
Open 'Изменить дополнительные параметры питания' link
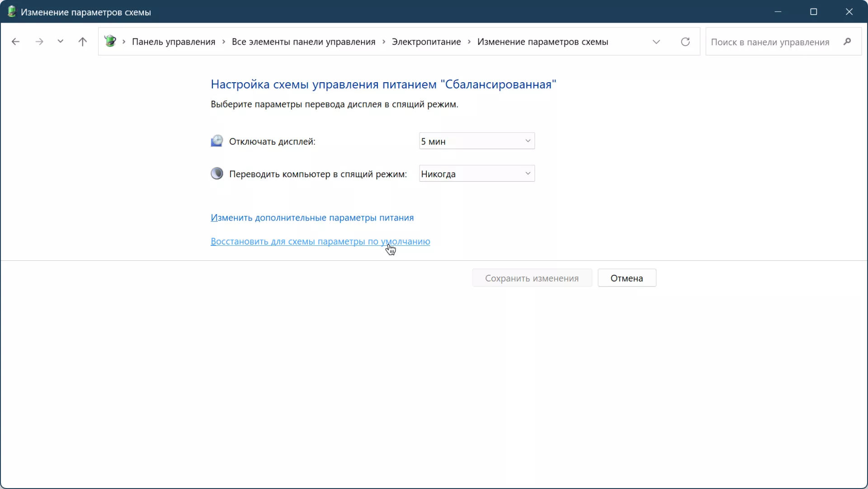tap(312, 218)
